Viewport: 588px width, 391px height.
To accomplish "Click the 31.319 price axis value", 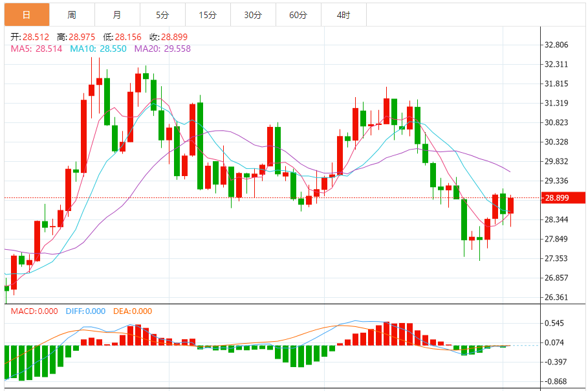I will click(x=556, y=103).
